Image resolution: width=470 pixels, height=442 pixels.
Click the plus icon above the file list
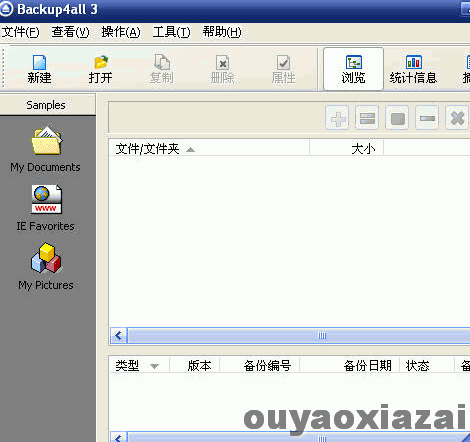click(x=337, y=118)
